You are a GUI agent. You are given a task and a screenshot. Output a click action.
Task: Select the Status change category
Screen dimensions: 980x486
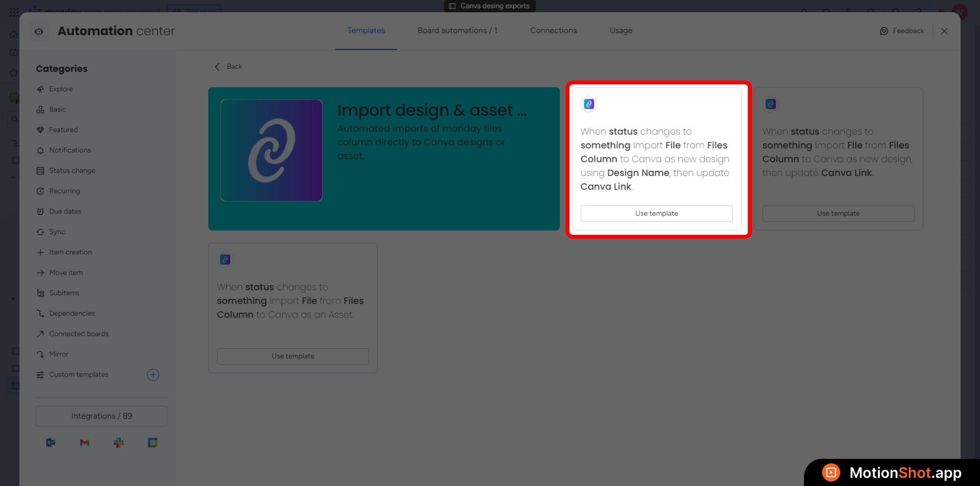click(x=72, y=170)
